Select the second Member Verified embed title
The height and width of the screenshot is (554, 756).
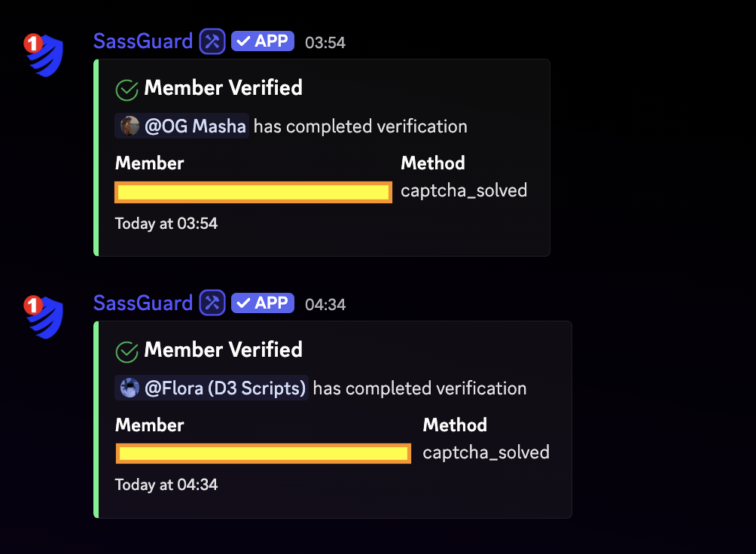pyautogui.click(x=224, y=350)
